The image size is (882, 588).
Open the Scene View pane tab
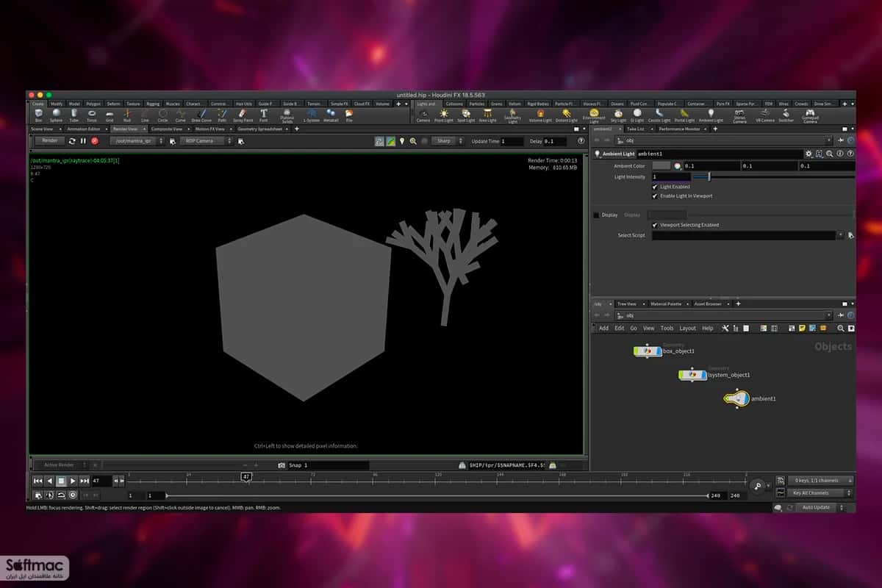pyautogui.click(x=41, y=129)
